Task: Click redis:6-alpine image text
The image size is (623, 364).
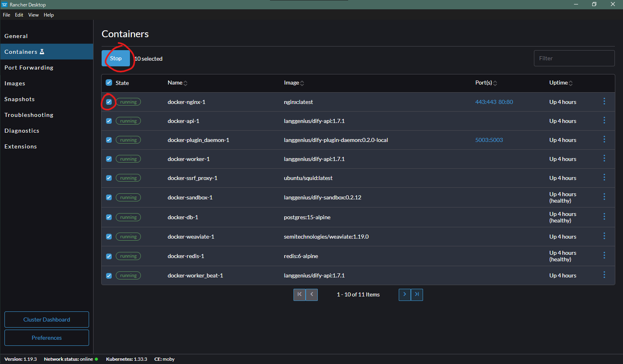Action: click(301, 256)
